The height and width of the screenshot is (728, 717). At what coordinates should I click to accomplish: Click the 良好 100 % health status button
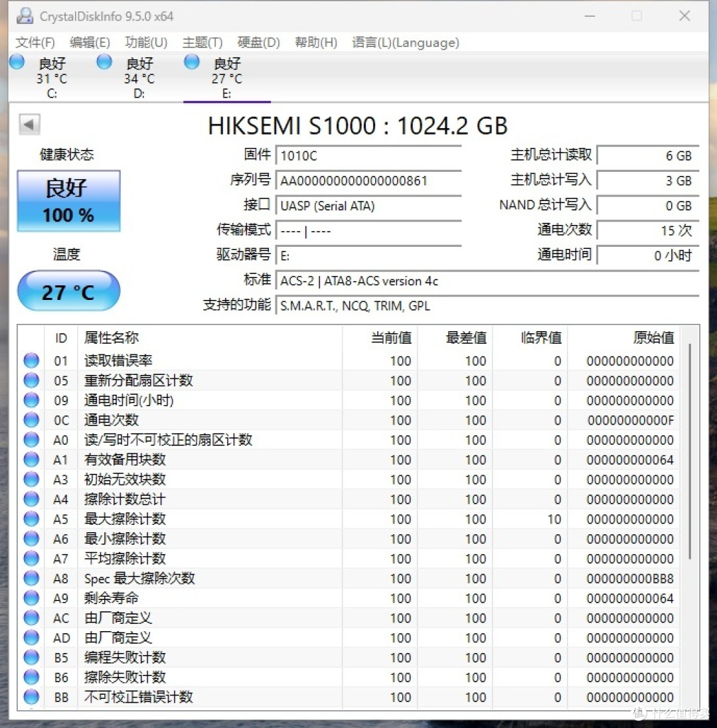pos(69,201)
